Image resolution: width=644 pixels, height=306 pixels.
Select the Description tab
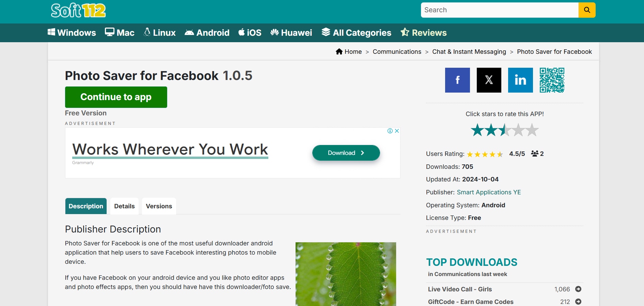86,206
